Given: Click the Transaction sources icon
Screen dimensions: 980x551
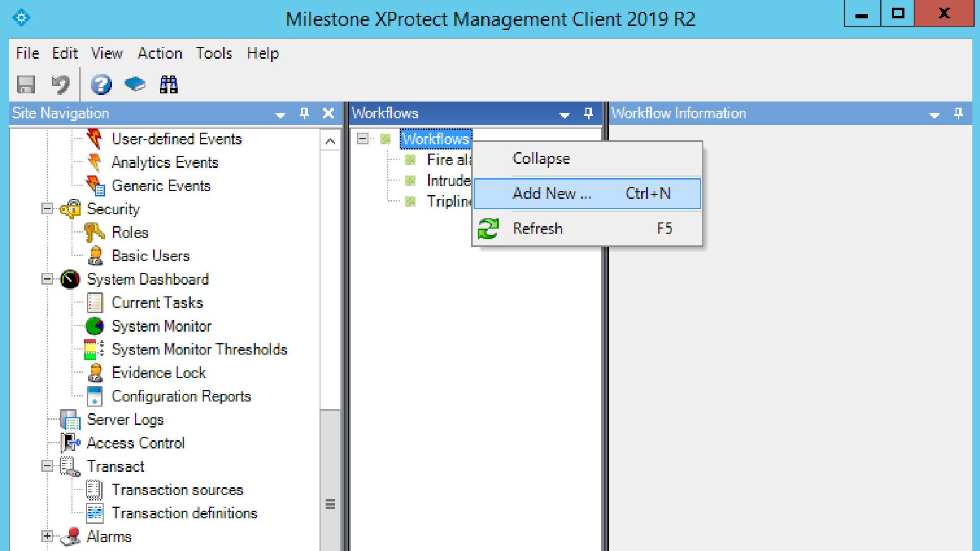Looking at the screenshot, I should [x=94, y=490].
